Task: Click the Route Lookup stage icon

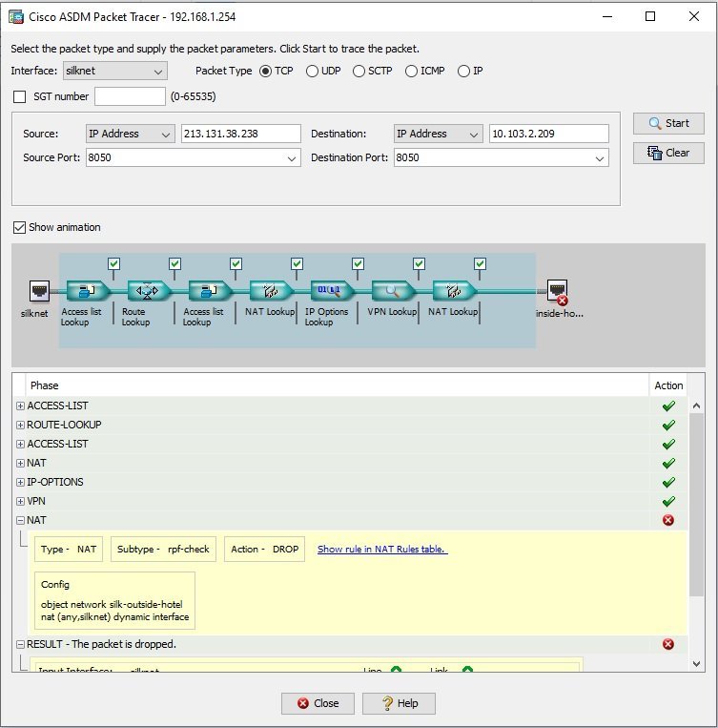Action: (149, 291)
